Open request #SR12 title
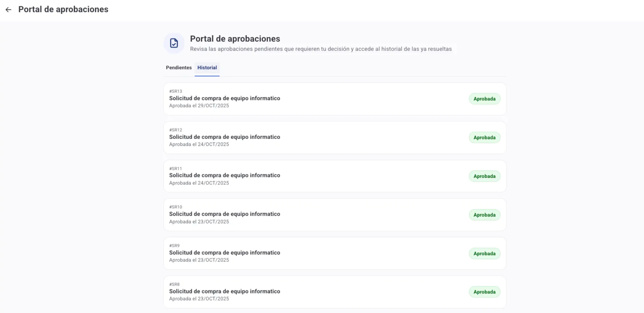 click(224, 137)
